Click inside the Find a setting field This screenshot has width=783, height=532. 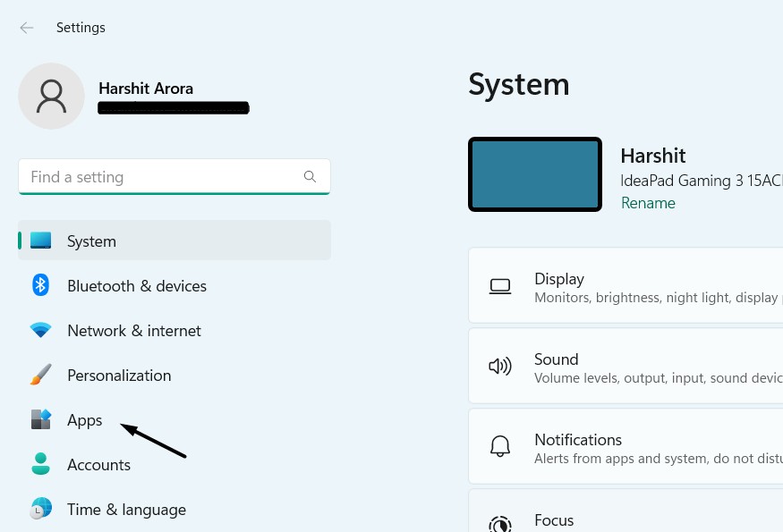point(161,177)
